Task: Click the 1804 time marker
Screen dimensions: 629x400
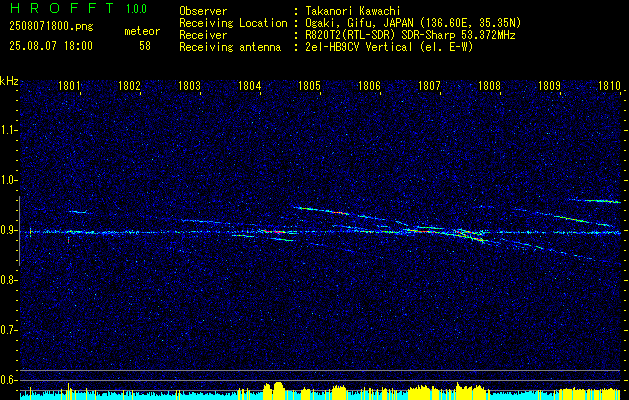Action: [250, 86]
